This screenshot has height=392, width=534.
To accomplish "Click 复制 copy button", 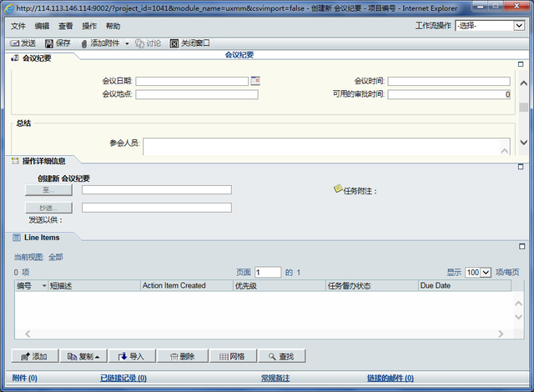I will click(83, 356).
